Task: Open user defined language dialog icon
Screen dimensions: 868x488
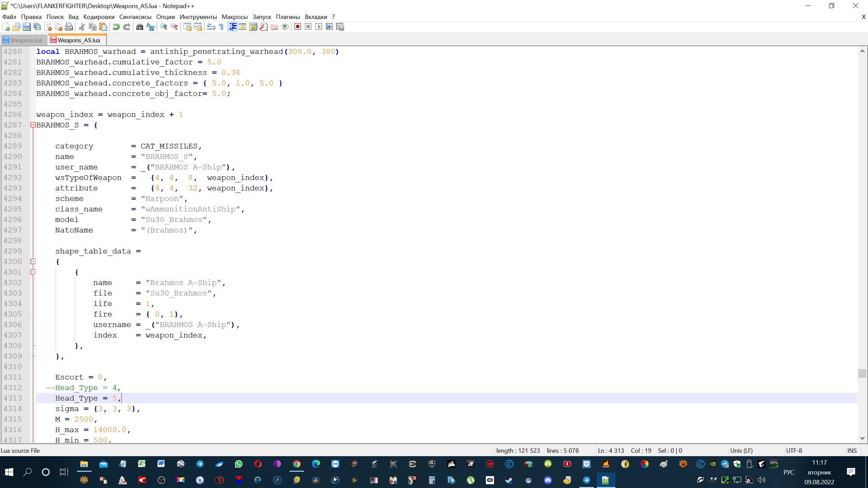Action: (x=242, y=27)
